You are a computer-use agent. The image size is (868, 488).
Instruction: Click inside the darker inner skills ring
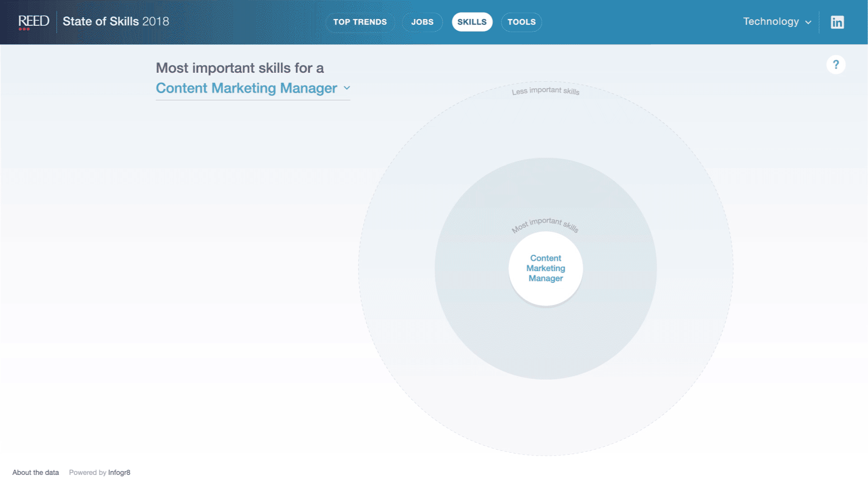pos(546,343)
